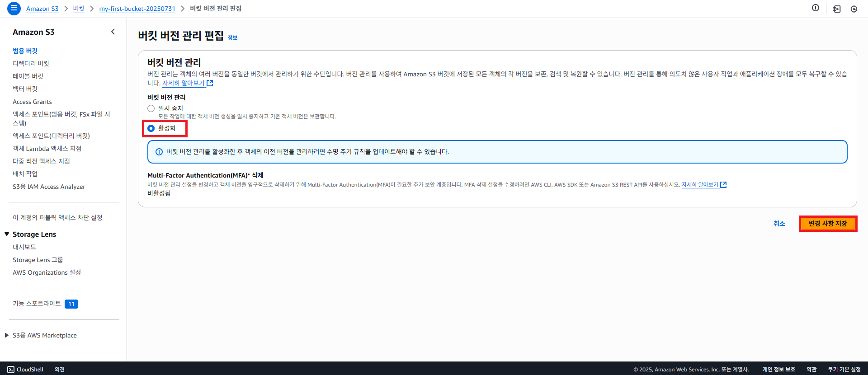Click the info circle icon in top bar
The height and width of the screenshot is (375, 868).
[816, 8]
